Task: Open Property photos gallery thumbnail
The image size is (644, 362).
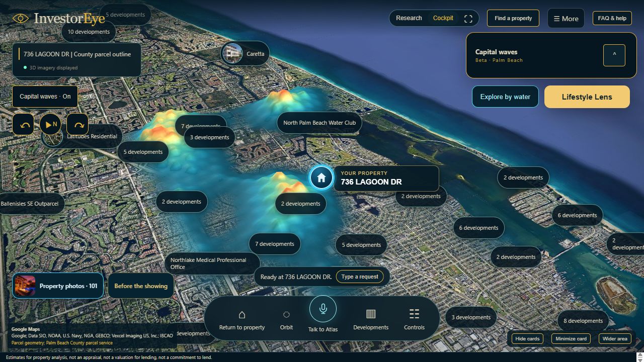Action: point(25,286)
